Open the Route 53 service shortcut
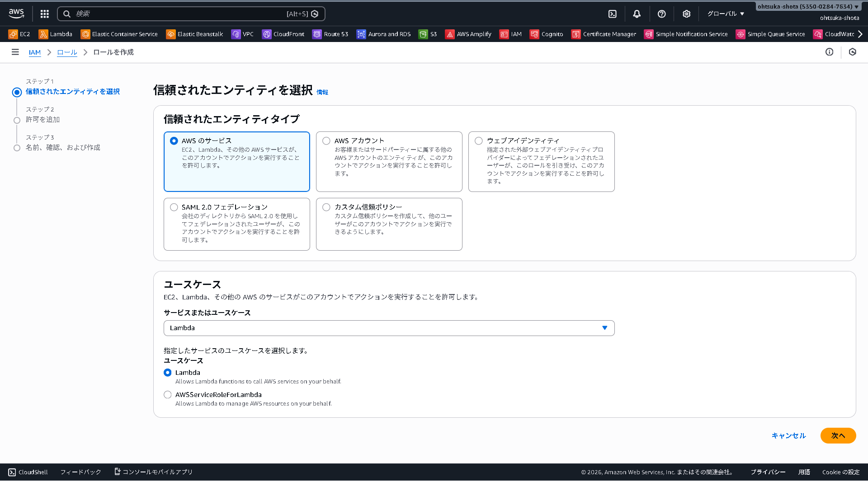 click(x=330, y=34)
